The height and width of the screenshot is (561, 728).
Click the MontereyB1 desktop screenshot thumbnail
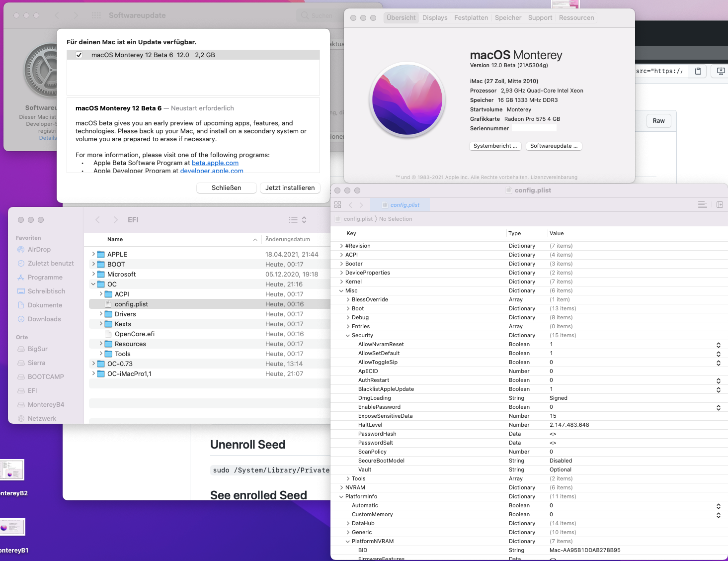click(12, 527)
